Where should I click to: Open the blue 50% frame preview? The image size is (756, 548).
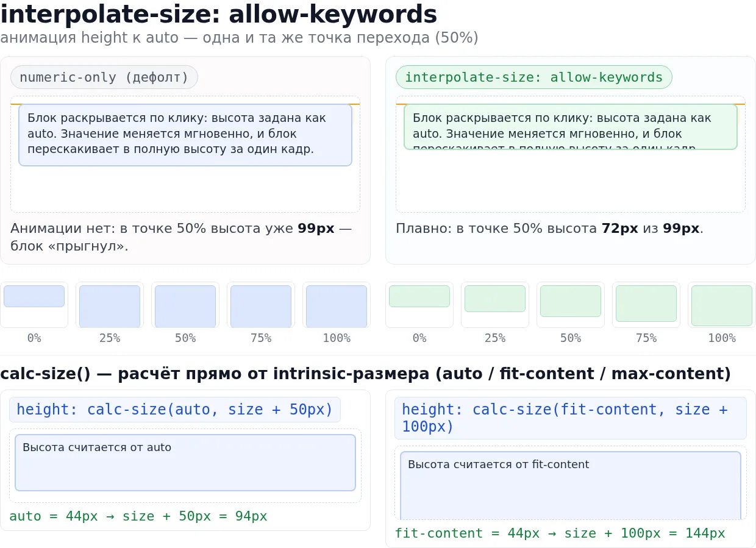185,307
